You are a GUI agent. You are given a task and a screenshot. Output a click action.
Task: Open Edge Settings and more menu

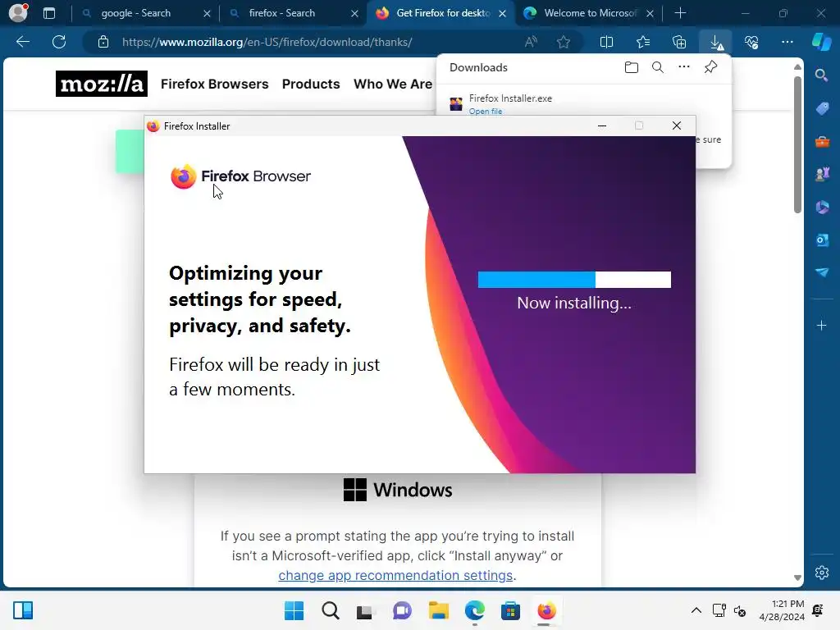[787, 42]
